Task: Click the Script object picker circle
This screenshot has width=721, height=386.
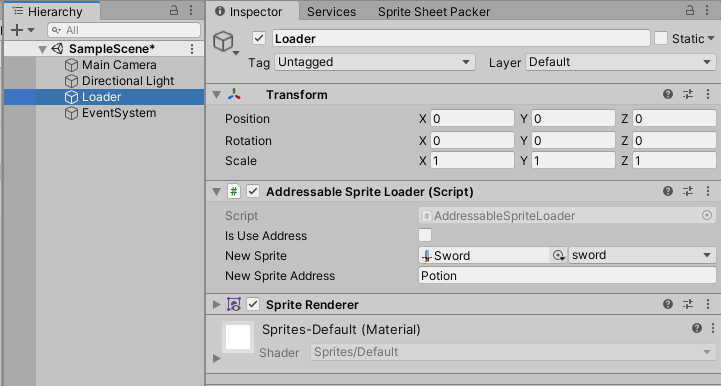Action: [707, 215]
